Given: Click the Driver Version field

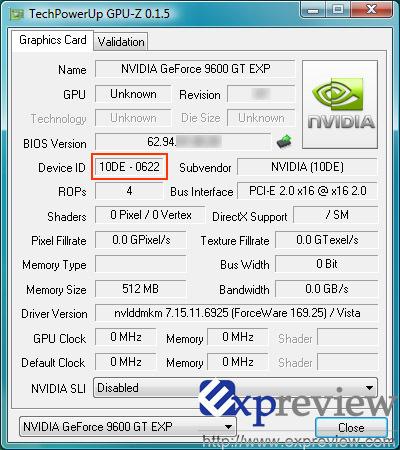Looking at the screenshot, I should coord(237,313).
